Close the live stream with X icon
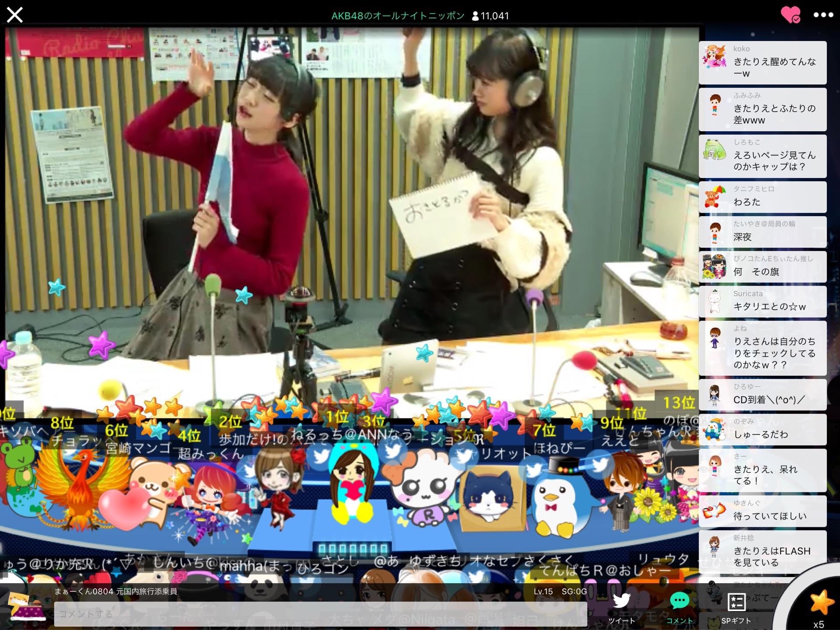 click(x=14, y=15)
